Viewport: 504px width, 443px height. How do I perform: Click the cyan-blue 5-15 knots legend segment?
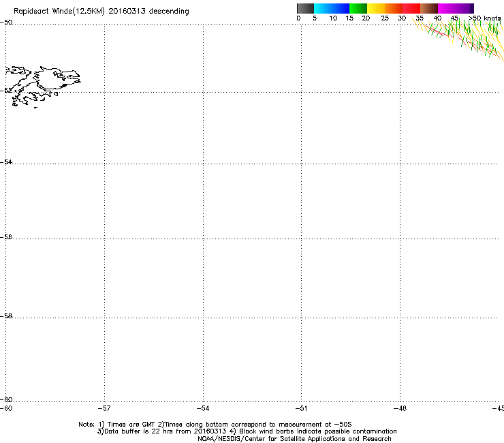tap(332, 8)
